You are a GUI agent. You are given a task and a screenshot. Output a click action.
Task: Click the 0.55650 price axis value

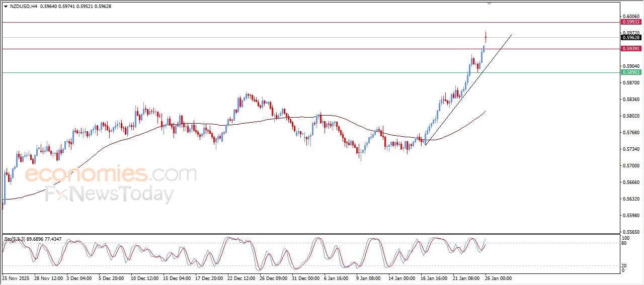(x=630, y=232)
